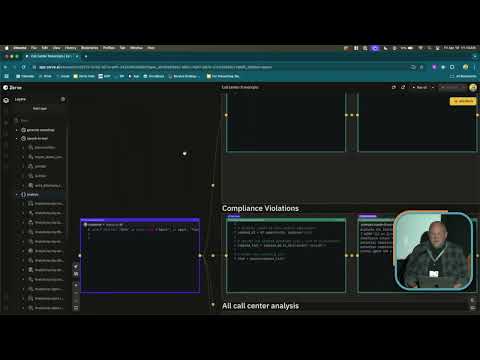Open the user avatar in app header
Viewport: 480px width, 360px height.
473,88
